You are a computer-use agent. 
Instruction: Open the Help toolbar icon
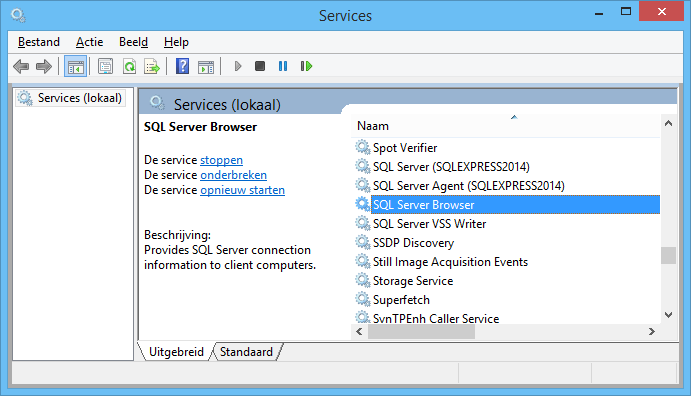click(x=182, y=67)
